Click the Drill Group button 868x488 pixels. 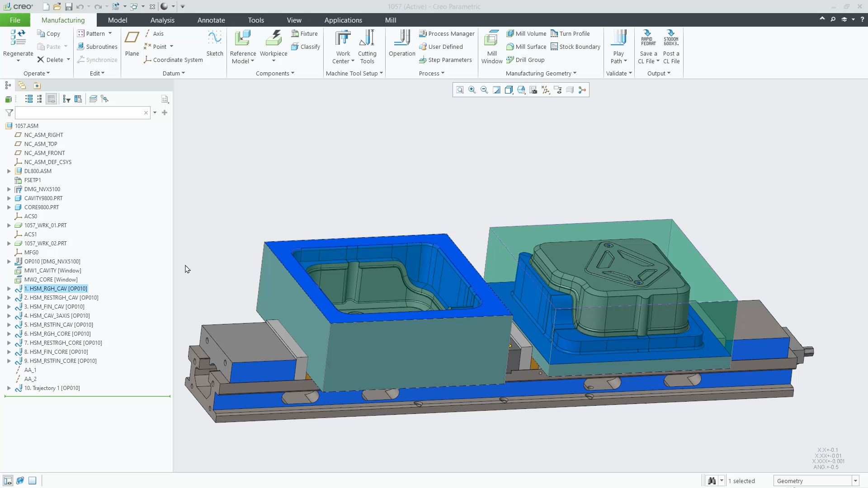click(525, 60)
